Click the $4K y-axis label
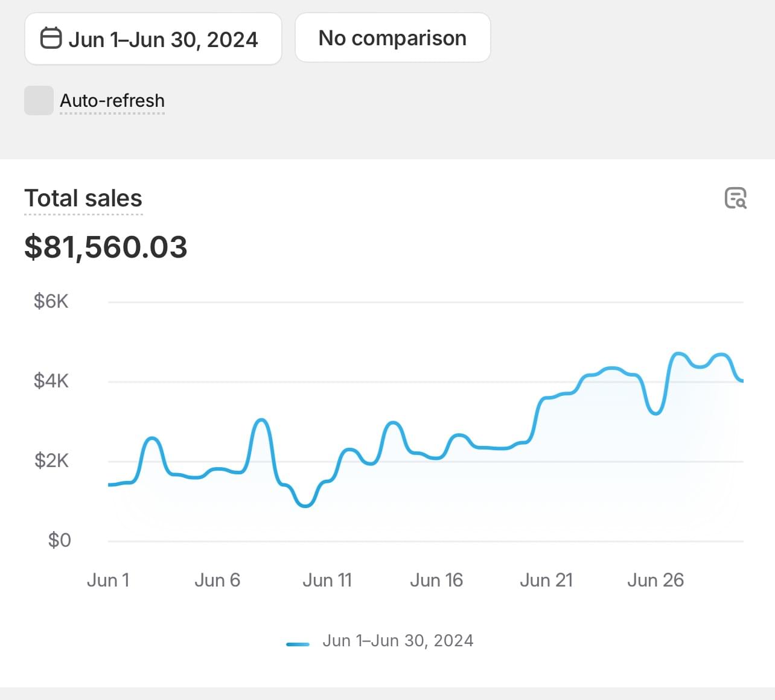The height and width of the screenshot is (700, 775). click(51, 381)
